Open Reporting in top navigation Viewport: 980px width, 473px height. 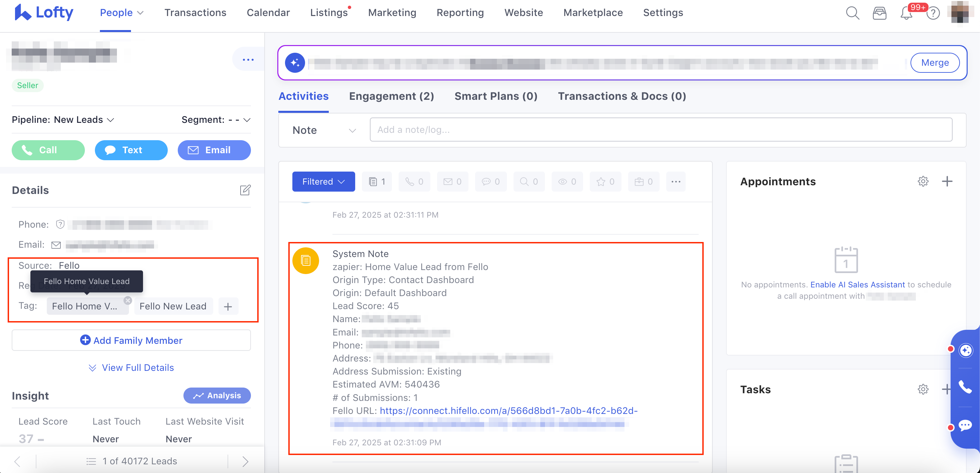click(x=460, y=13)
